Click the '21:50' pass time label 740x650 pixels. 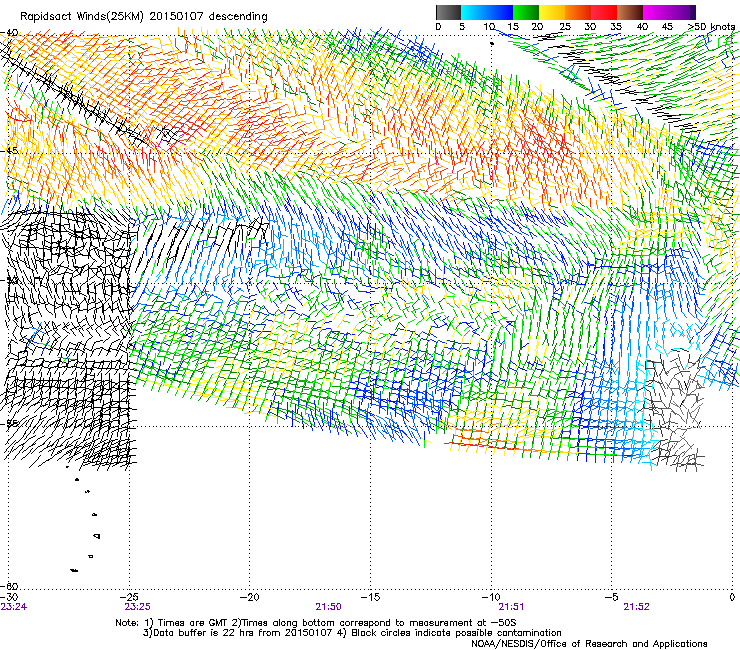pyautogui.click(x=328, y=607)
